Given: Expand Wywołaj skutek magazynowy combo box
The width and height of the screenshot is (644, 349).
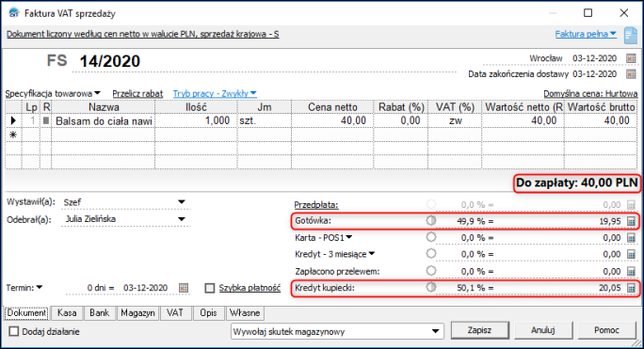Looking at the screenshot, I should (435, 331).
